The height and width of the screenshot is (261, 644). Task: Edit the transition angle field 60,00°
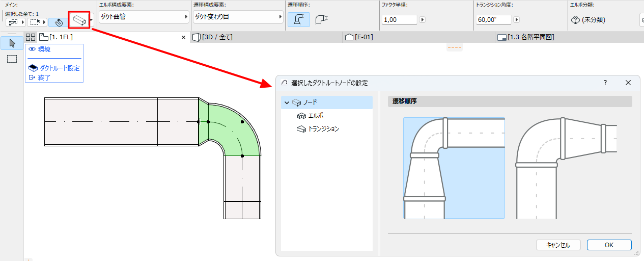coord(494,20)
